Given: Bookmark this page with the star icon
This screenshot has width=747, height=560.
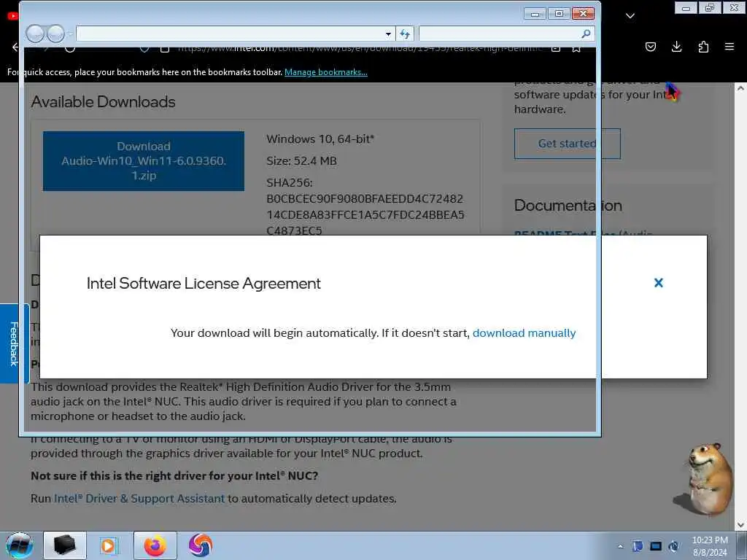Looking at the screenshot, I should click(x=576, y=49).
